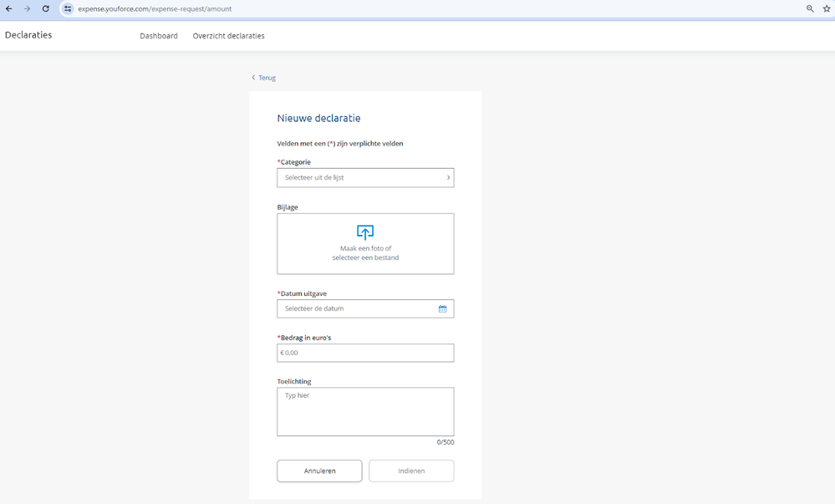Click the browser forward arrow
This screenshot has height=504, width=835.
coord(27,8)
